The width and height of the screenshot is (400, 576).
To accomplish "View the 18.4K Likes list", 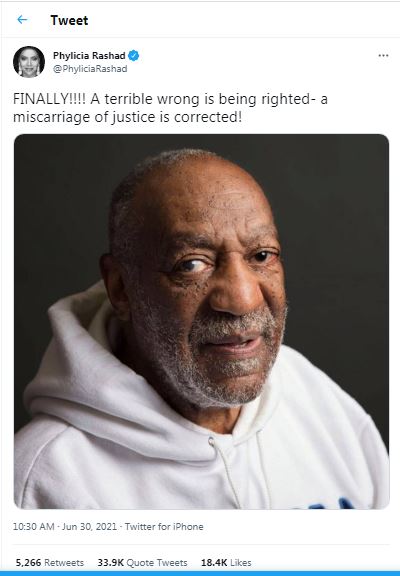I will click(x=226, y=562).
